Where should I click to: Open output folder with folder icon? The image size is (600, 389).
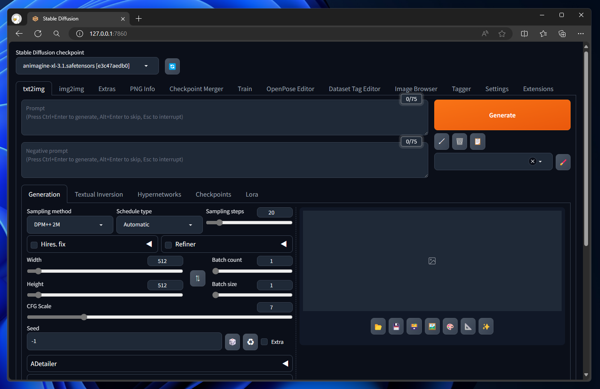pyautogui.click(x=378, y=327)
